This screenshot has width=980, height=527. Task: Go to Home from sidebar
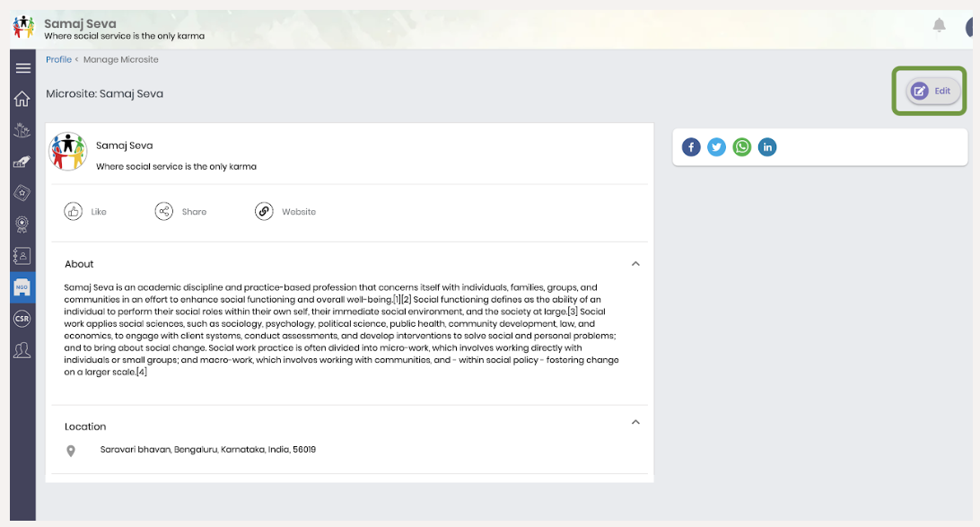22,99
